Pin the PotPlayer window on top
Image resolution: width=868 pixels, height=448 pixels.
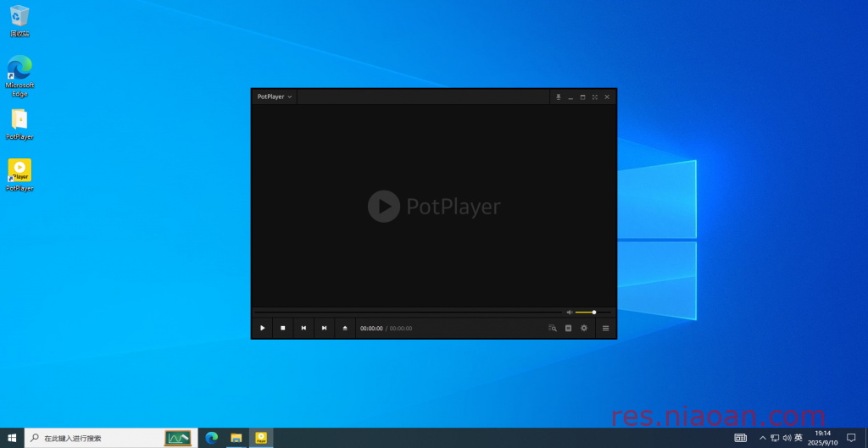[558, 97]
